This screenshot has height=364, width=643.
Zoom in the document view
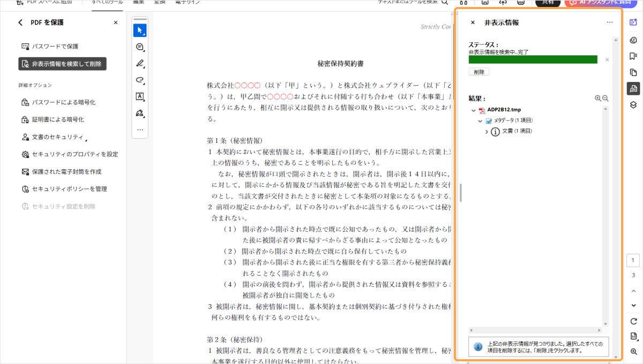click(x=633, y=351)
